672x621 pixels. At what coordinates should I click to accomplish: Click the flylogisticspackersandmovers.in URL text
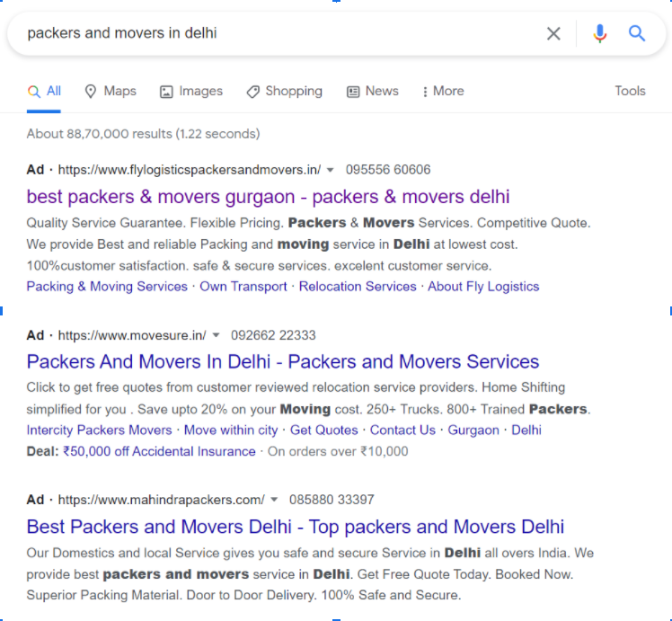tap(190, 170)
